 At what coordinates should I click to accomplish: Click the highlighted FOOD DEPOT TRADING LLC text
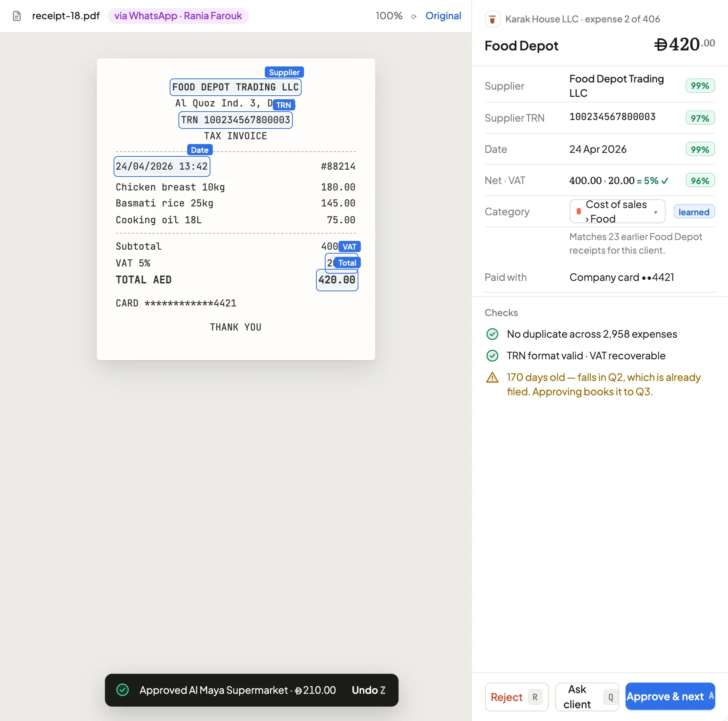(x=236, y=87)
